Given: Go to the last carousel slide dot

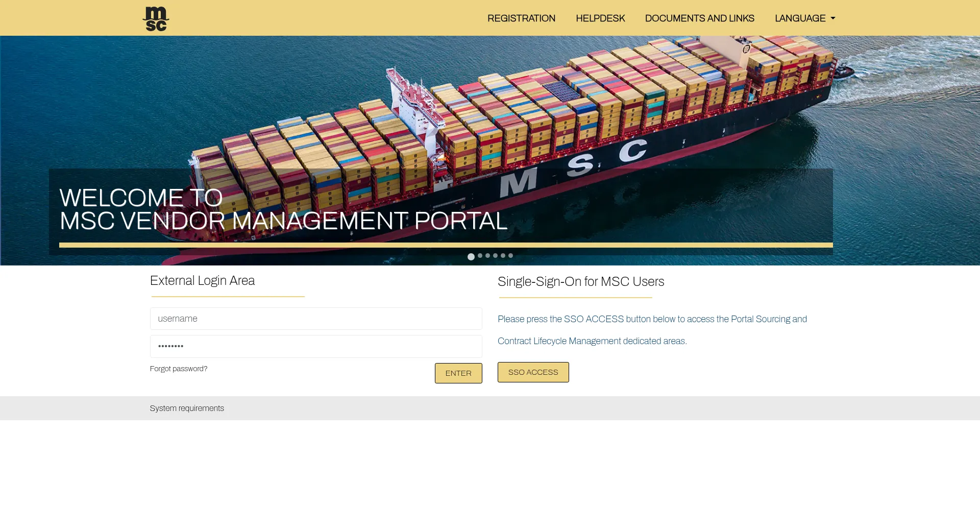Looking at the screenshot, I should click(510, 256).
